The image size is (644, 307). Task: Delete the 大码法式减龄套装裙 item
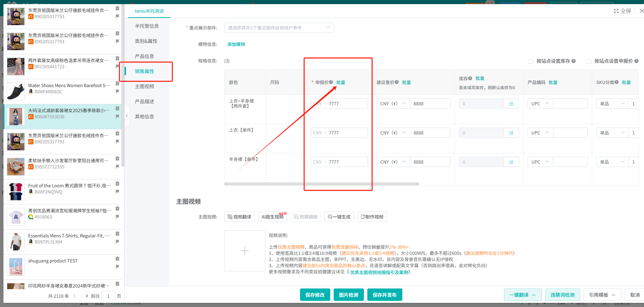coord(117,108)
